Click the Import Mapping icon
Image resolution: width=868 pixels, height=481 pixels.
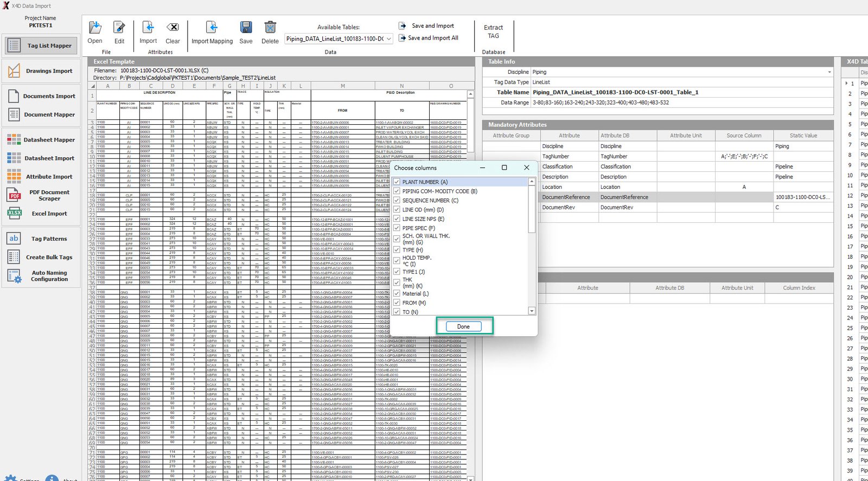pos(212,28)
